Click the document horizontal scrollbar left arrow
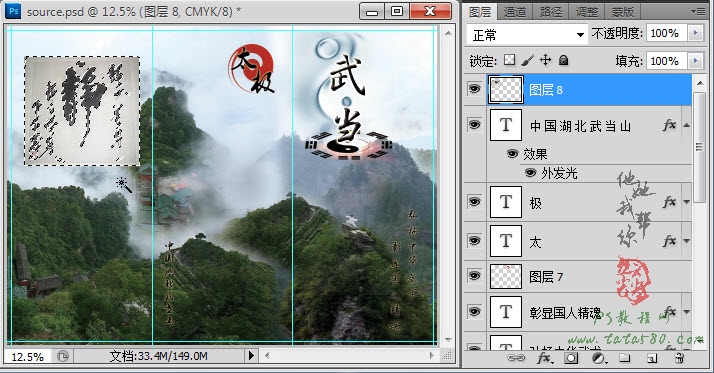This screenshot has height=373, width=714. click(x=267, y=356)
